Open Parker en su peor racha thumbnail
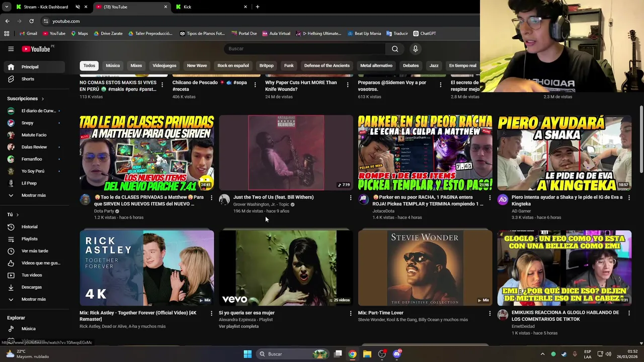 (x=425, y=153)
